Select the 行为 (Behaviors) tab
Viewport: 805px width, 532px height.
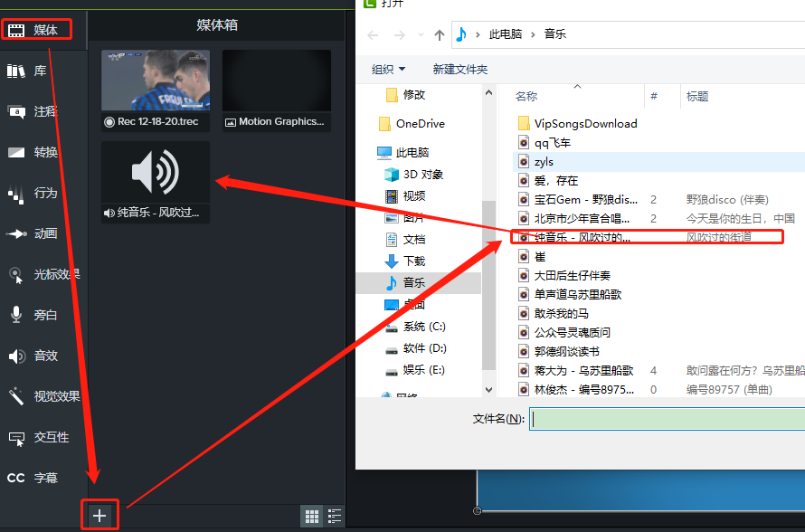pyautogui.click(x=32, y=193)
